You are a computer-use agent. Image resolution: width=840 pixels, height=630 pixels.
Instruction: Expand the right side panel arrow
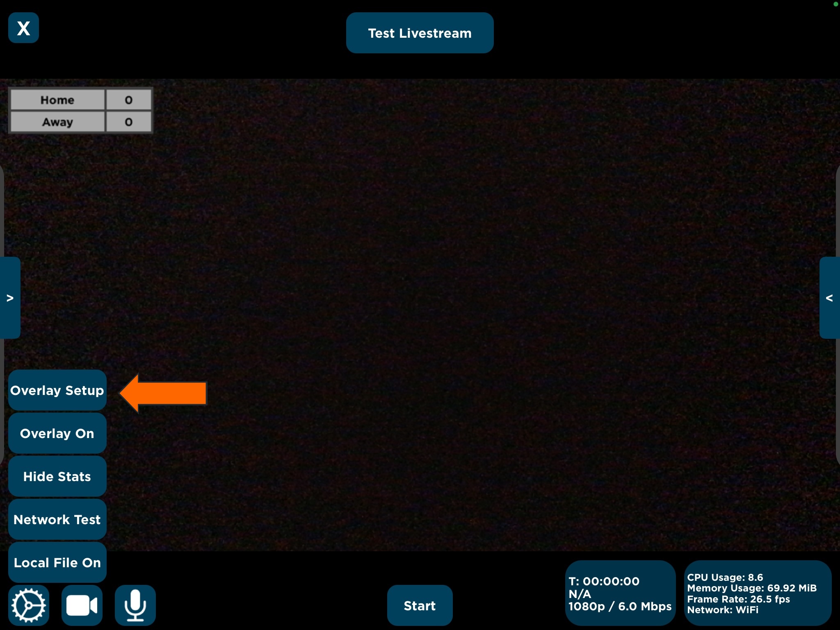pyautogui.click(x=830, y=298)
